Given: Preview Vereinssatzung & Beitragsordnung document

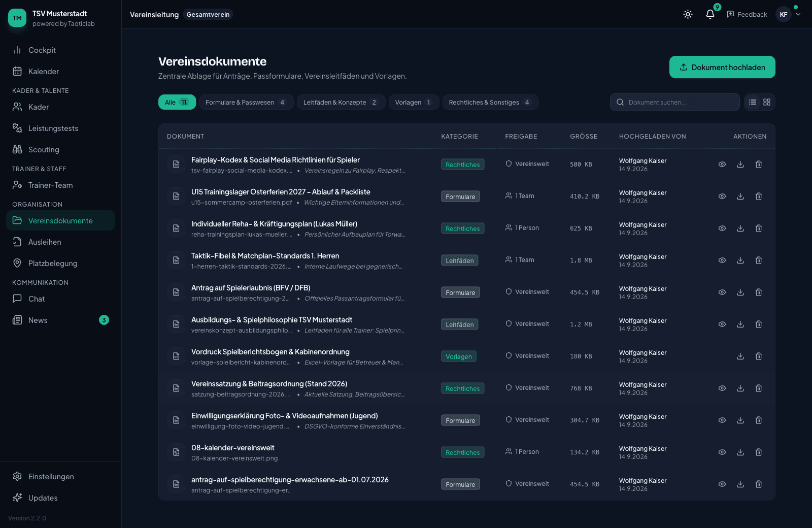Looking at the screenshot, I should (722, 388).
